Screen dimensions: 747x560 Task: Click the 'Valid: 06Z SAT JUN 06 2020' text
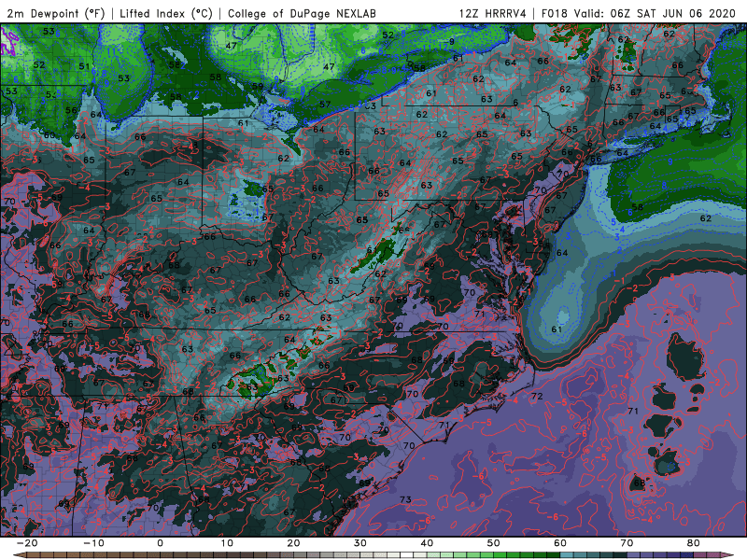(655, 13)
